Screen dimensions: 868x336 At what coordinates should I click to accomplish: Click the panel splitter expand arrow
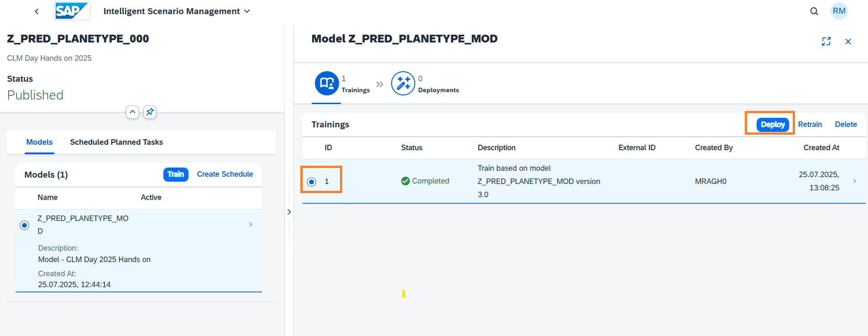click(x=289, y=212)
